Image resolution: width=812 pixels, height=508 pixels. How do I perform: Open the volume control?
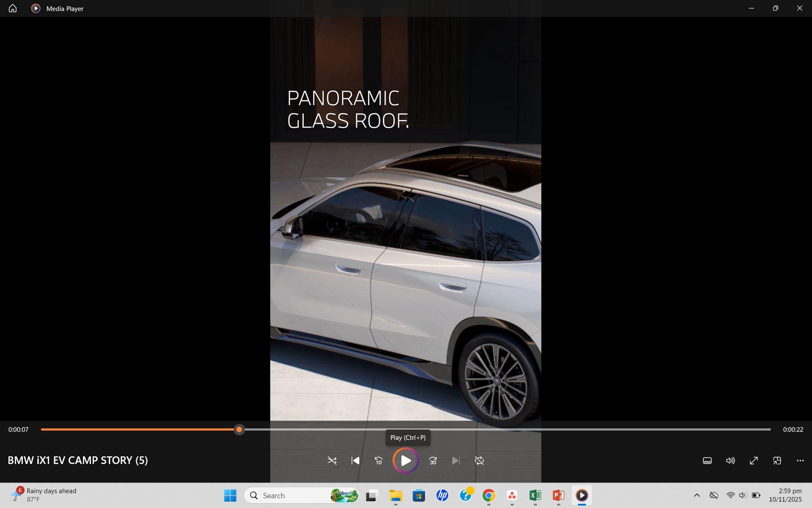click(x=730, y=461)
